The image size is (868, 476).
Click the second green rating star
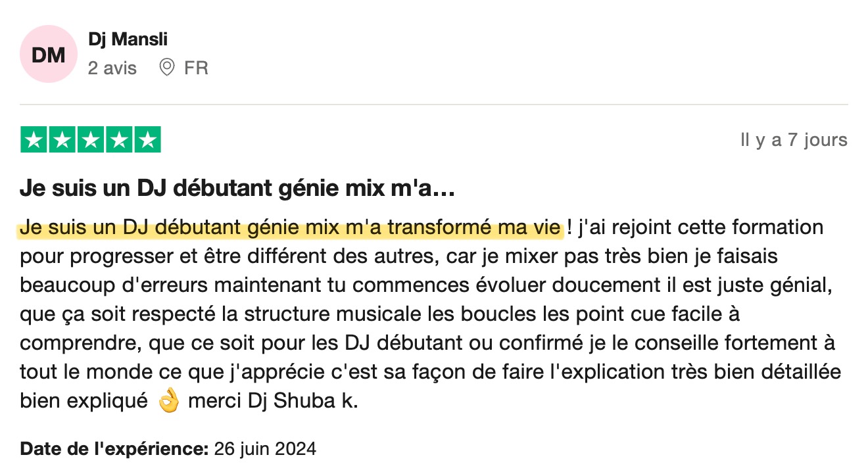click(x=62, y=140)
